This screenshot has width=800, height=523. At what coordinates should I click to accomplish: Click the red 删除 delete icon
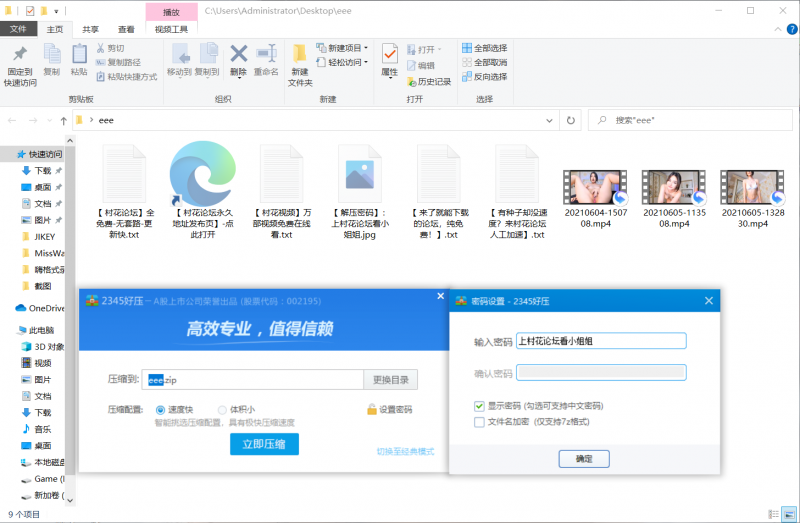[238, 54]
